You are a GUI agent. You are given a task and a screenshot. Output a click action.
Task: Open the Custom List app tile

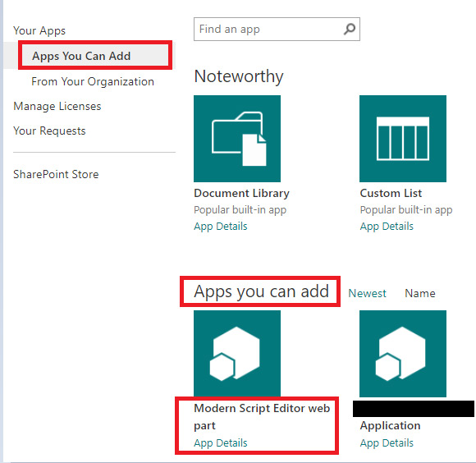[403, 139]
